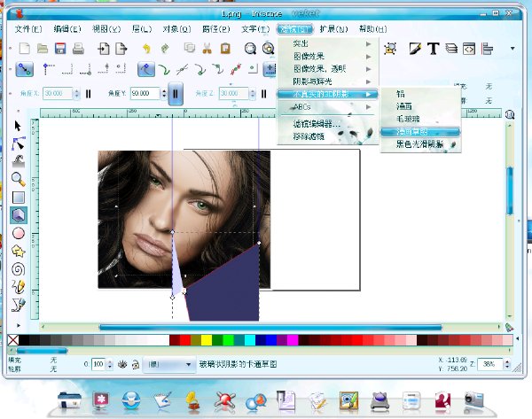The image size is (532, 419).
Task: Select the pink Ellipse tool
Action: [x=19, y=233]
